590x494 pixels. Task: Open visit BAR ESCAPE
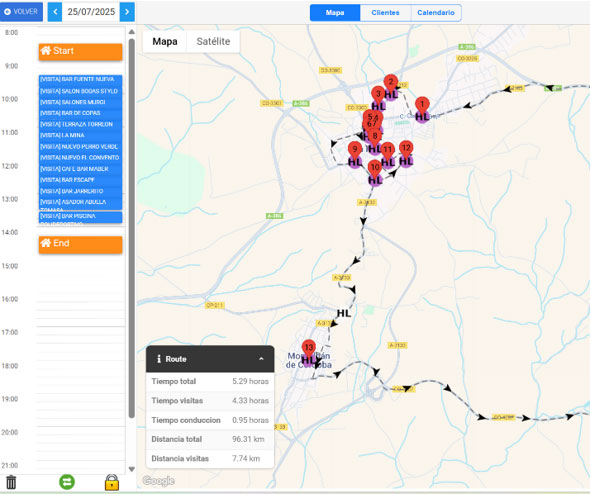(81, 180)
